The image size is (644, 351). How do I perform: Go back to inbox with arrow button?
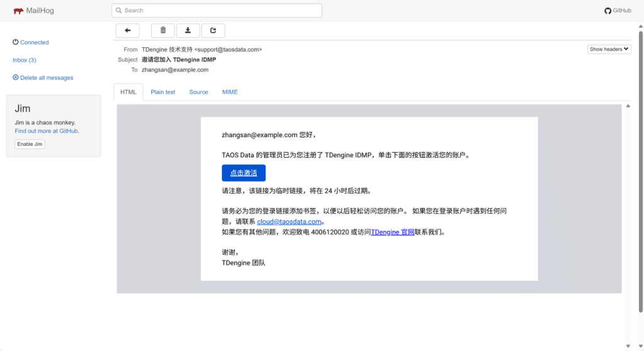(x=127, y=30)
